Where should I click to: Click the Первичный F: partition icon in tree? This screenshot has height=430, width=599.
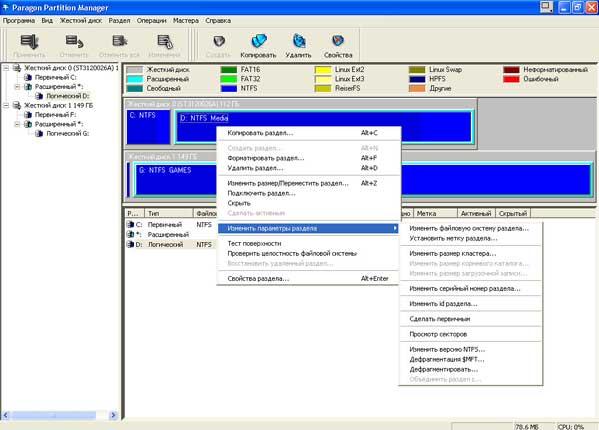(x=28, y=115)
